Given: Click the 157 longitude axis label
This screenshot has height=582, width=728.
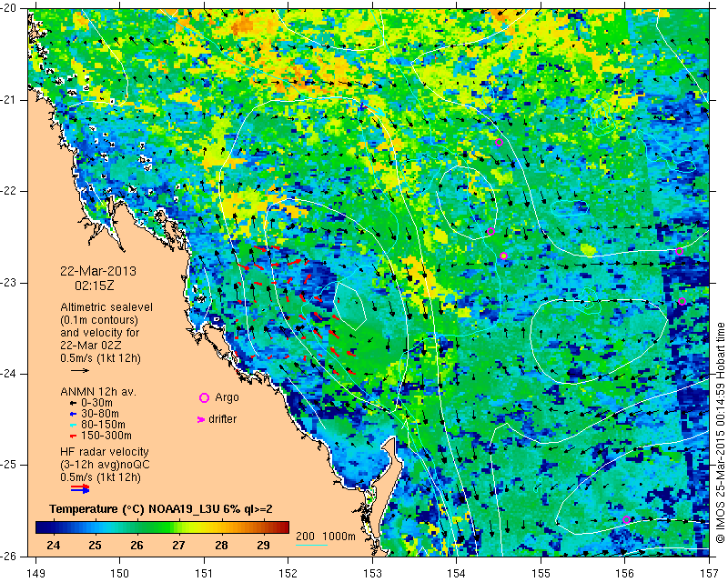Looking at the screenshot, I should [710, 574].
